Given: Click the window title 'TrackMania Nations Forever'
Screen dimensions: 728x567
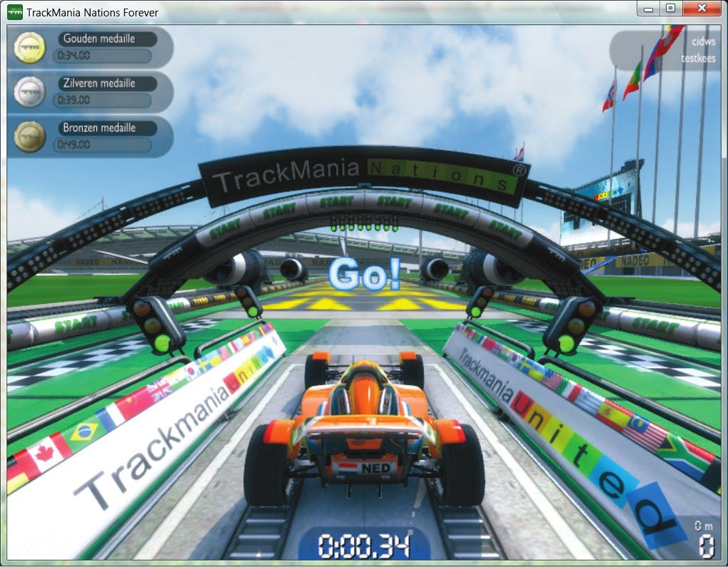Looking at the screenshot, I should (x=92, y=13).
